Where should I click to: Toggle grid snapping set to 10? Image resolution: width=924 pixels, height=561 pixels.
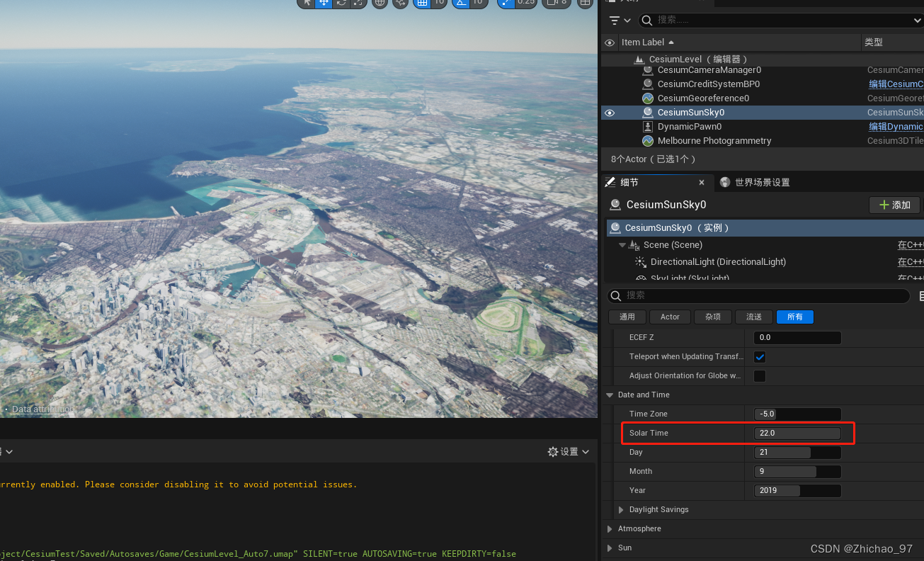pyautogui.click(x=423, y=4)
